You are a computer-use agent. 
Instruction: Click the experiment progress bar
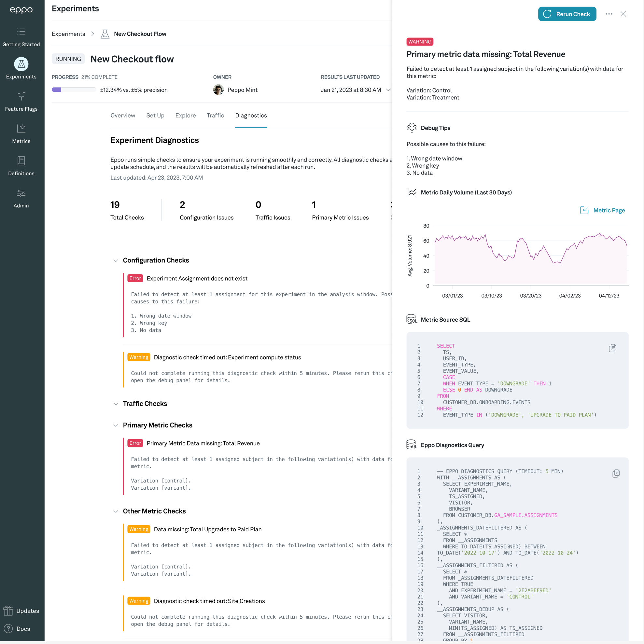(x=74, y=90)
